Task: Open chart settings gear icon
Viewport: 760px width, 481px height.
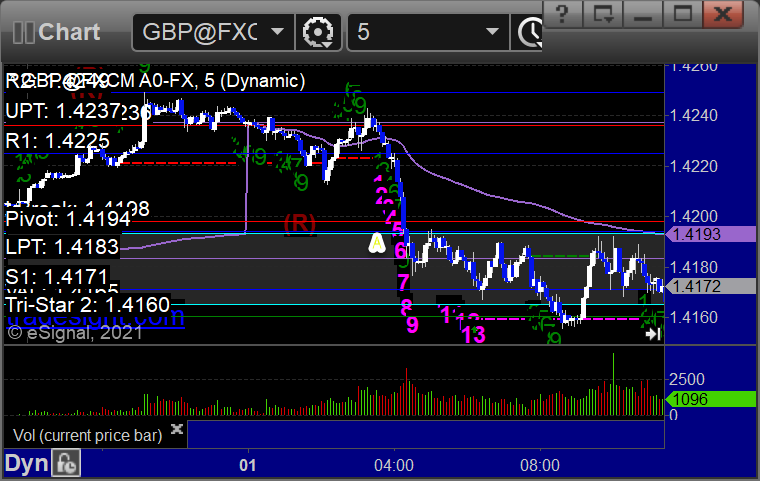Action: coord(318,32)
